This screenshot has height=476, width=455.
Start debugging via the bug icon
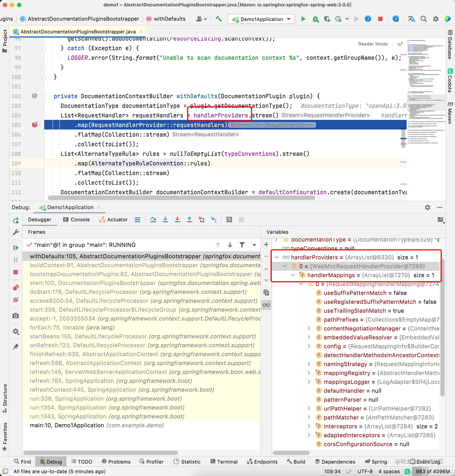(x=315, y=19)
